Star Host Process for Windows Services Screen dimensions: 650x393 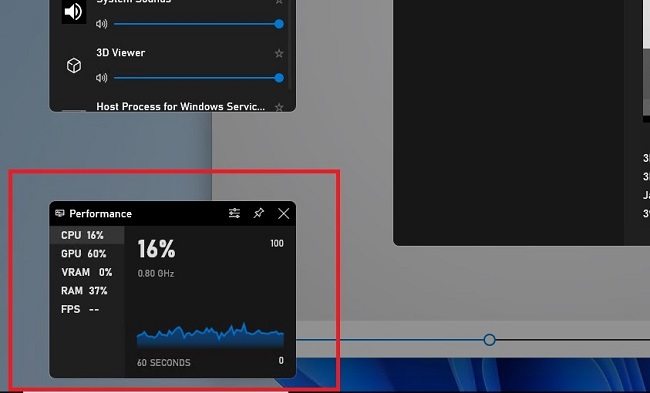pyautogui.click(x=279, y=107)
